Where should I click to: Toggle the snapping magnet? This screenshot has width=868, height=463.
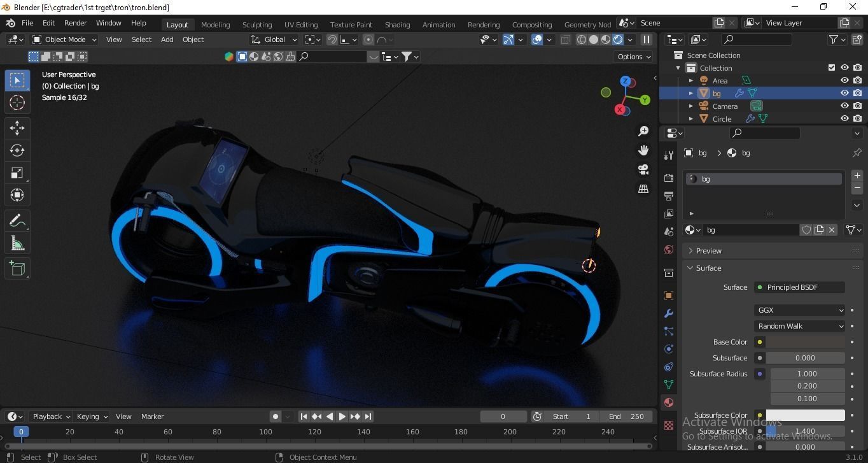(332, 39)
